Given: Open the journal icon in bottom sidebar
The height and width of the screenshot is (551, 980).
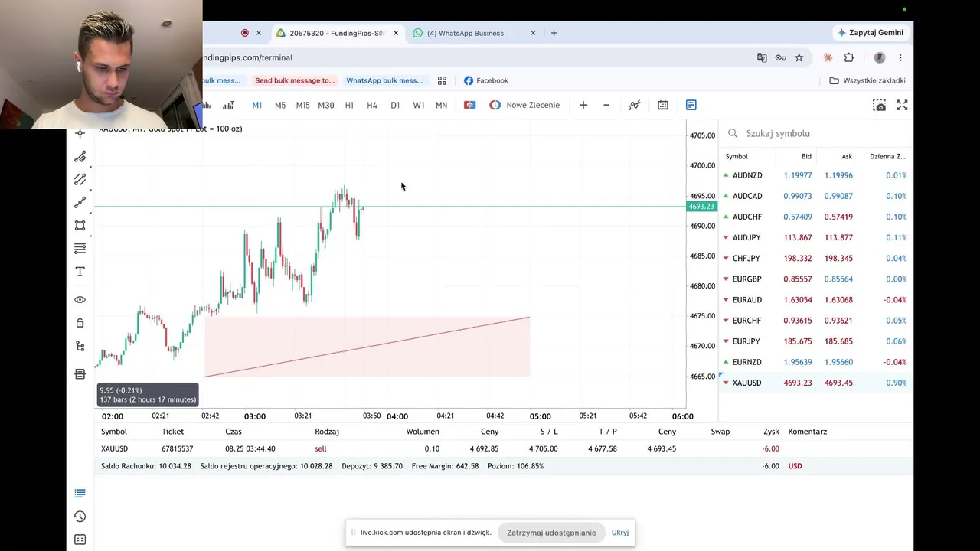Looking at the screenshot, I should (80, 540).
